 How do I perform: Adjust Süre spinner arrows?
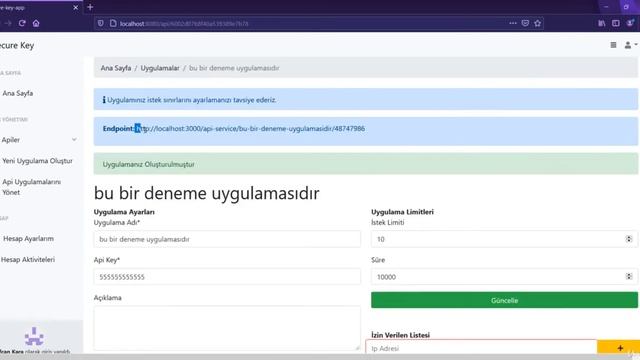coord(629,277)
